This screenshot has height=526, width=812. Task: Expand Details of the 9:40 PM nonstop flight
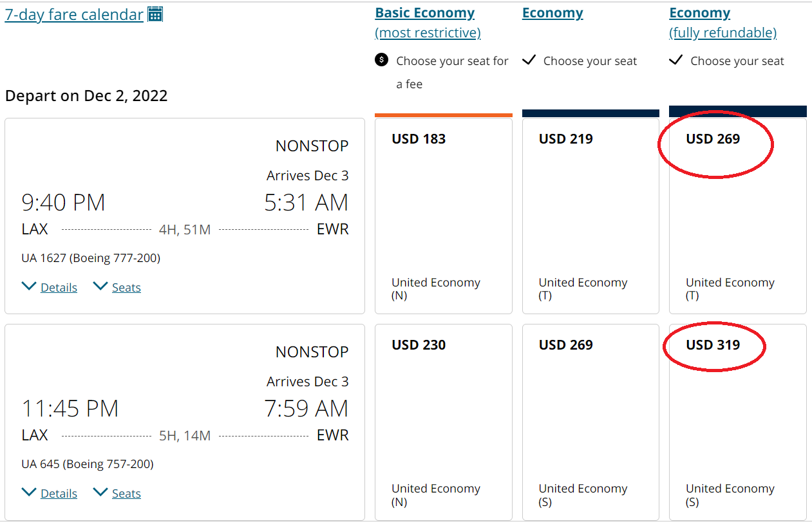click(61, 286)
